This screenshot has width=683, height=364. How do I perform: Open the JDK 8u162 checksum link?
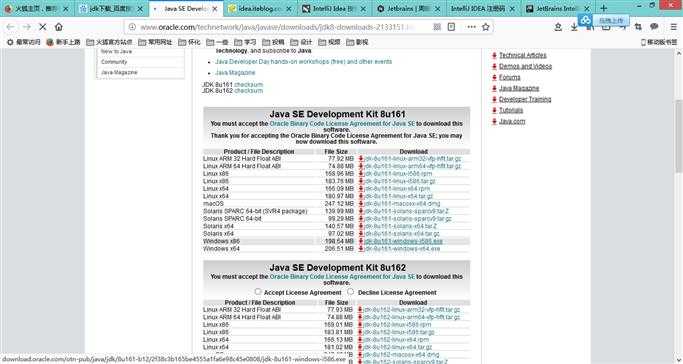pyautogui.click(x=248, y=91)
